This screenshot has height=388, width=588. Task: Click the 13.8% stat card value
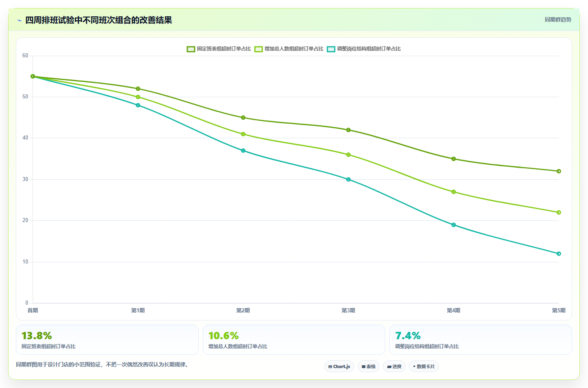point(37,336)
